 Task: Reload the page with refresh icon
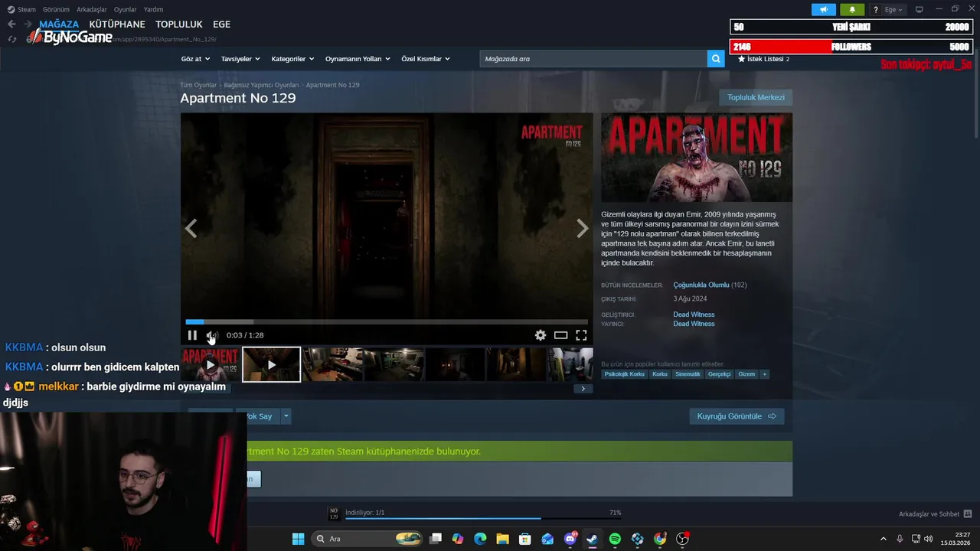click(x=12, y=39)
